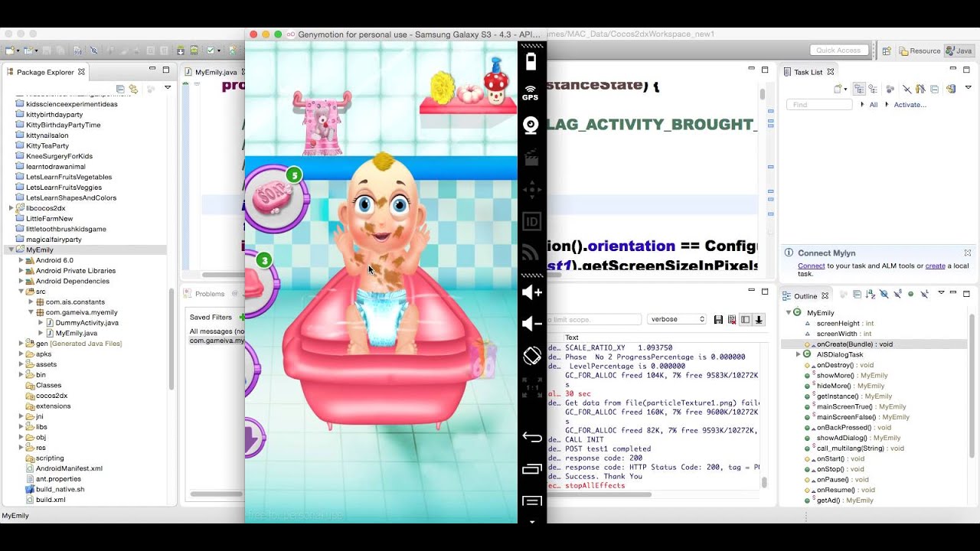Tap the Android back button in Genymotion

tap(531, 437)
